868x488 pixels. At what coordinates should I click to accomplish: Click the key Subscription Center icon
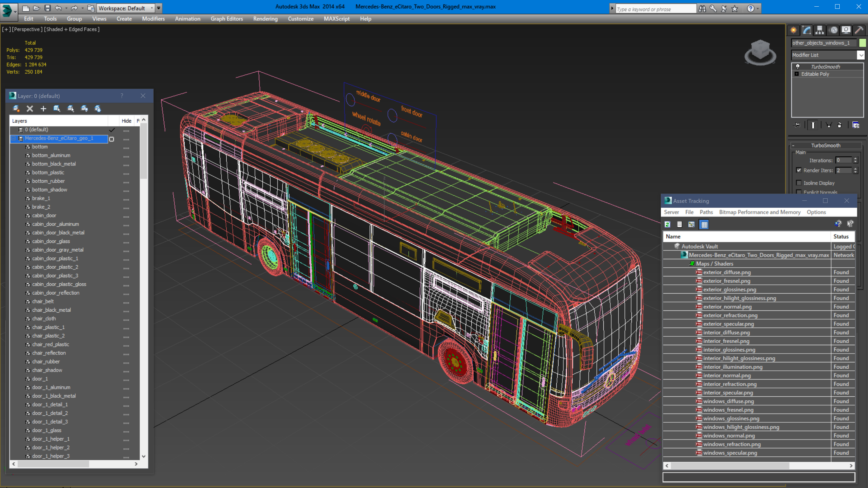click(x=713, y=9)
